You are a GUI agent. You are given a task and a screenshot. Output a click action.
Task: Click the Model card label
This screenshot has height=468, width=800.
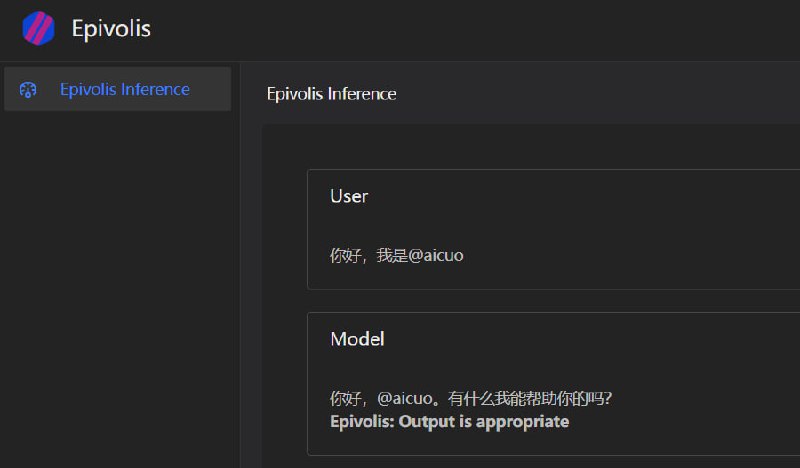click(357, 339)
